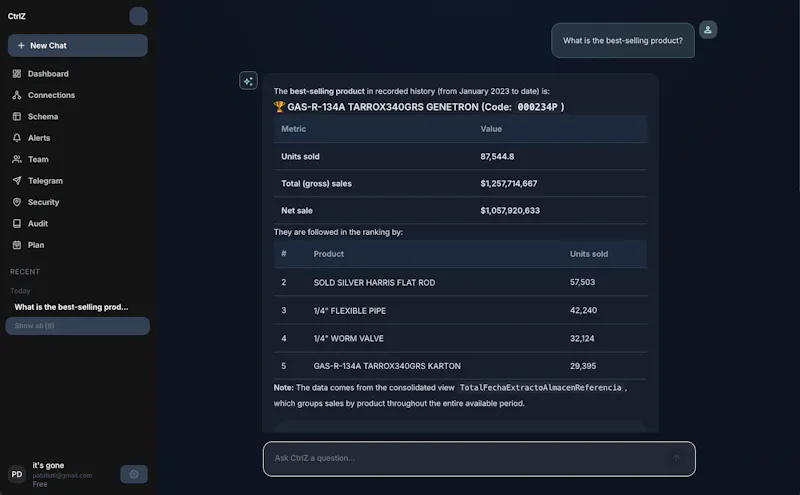800x495 pixels.
Task: Click the value 32,124
Action: [582, 338]
